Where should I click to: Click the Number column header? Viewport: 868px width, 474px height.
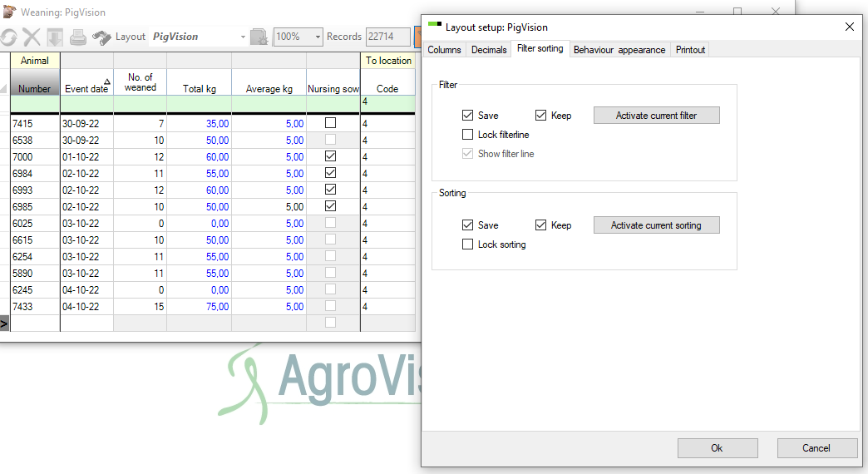(34, 82)
